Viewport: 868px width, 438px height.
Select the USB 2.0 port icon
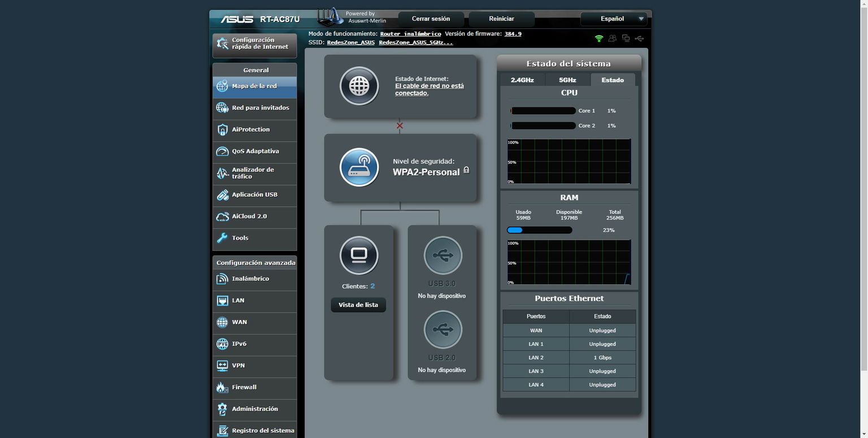click(x=442, y=329)
